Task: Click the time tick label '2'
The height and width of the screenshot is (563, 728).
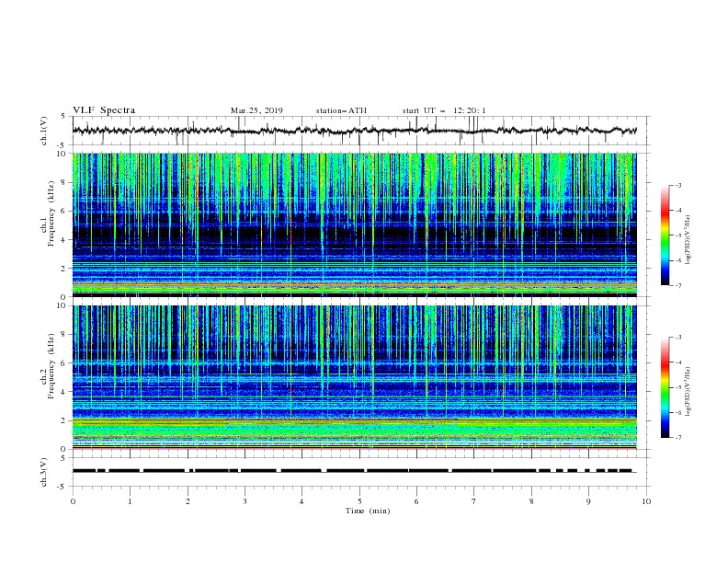Action: point(188,501)
